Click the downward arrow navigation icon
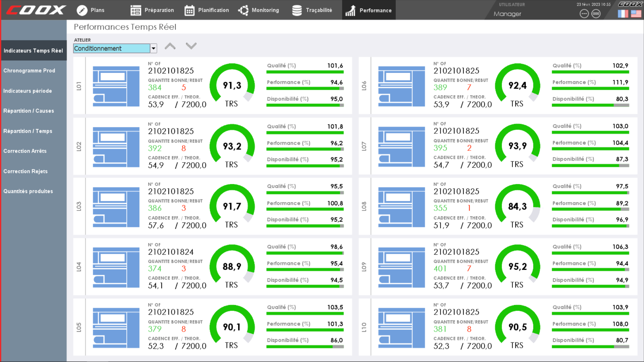Viewport: 644px width, 362px height. (x=191, y=46)
